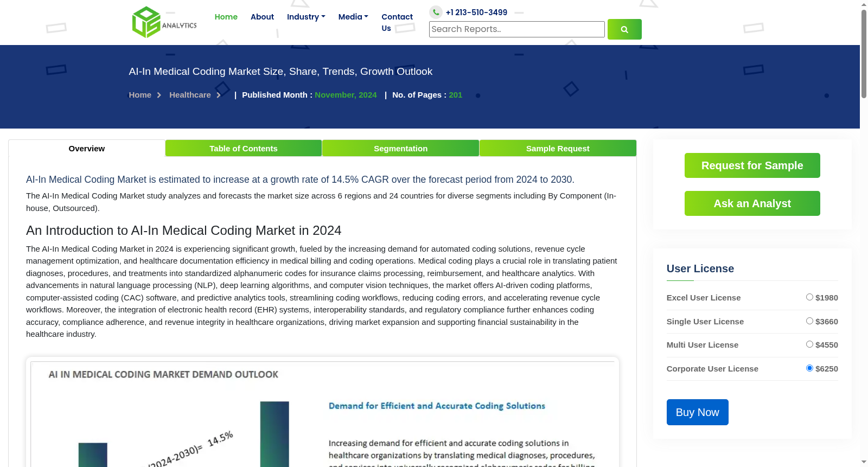The image size is (868, 467).
Task: Switch to the Table of Contents tab
Action: coord(244,149)
